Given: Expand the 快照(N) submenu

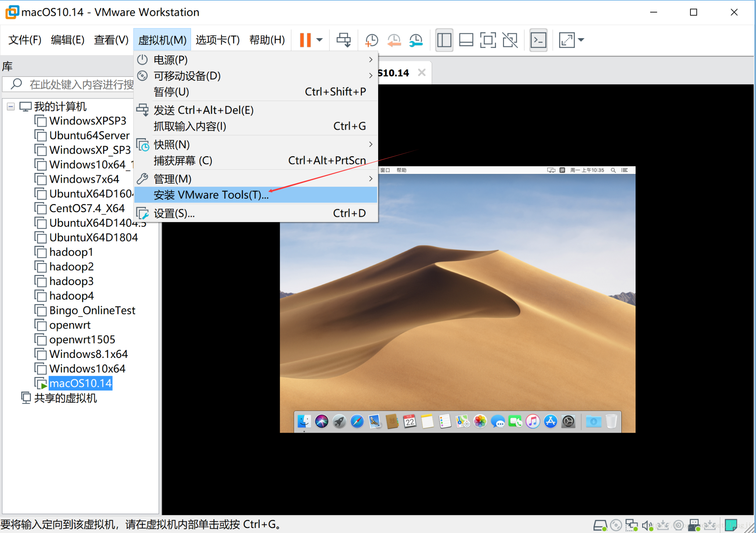Looking at the screenshot, I should (256, 145).
